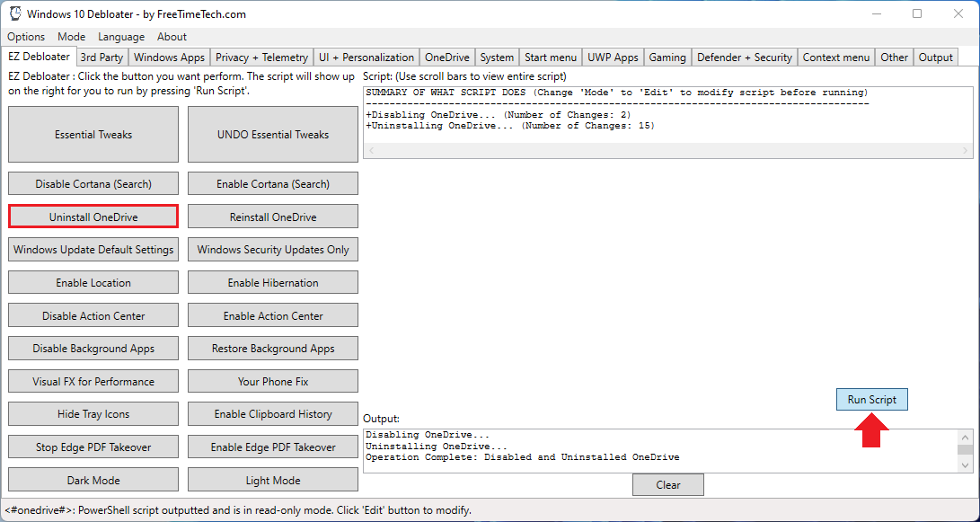This screenshot has width=980, height=522.
Task: Select the Gaming tab
Action: tap(667, 56)
